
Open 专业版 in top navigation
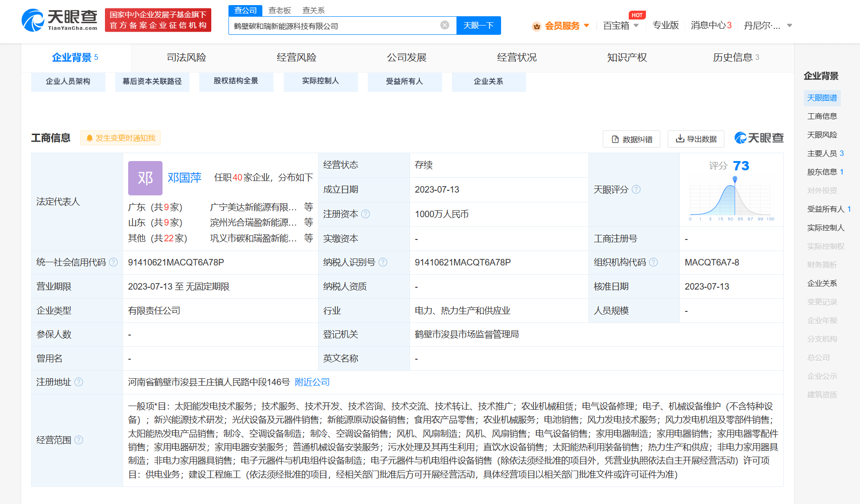665,26
